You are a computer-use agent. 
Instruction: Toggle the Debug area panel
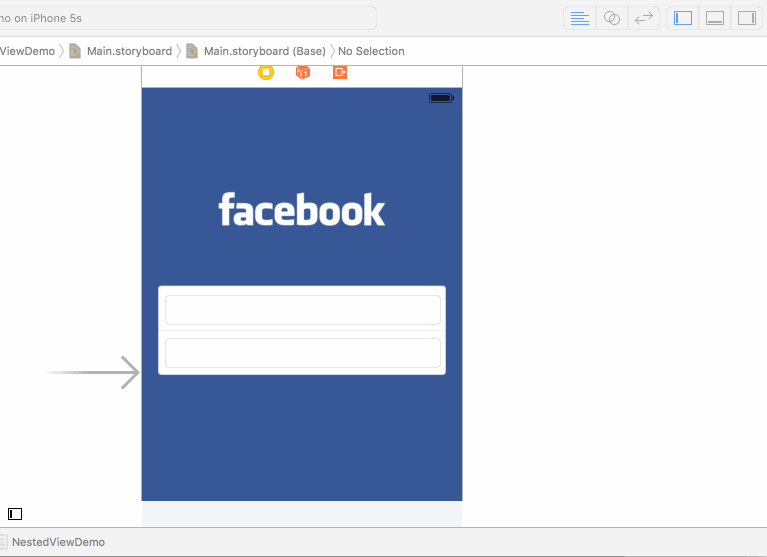(715, 19)
